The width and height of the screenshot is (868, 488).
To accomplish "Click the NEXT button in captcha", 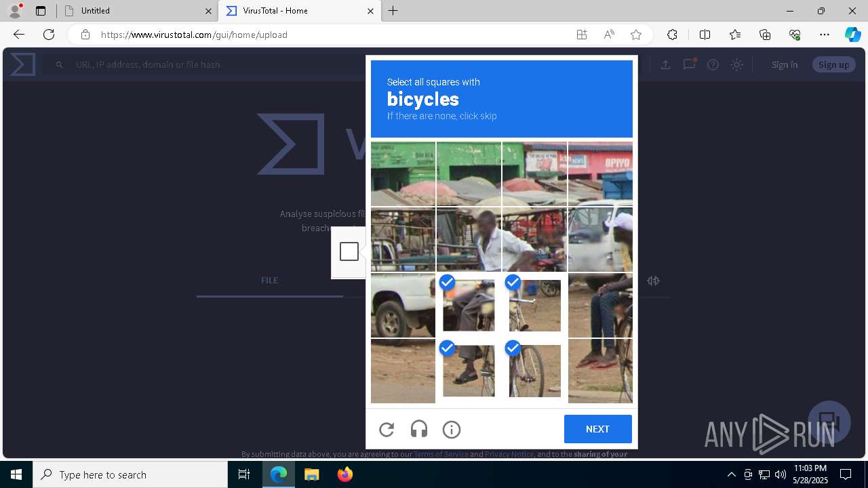I will pyautogui.click(x=597, y=429).
